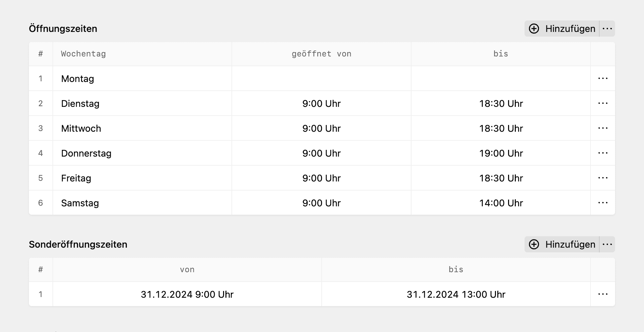This screenshot has height=332, width=644.
Task: Click row number 6 beside Samstag
Action: [41, 203]
